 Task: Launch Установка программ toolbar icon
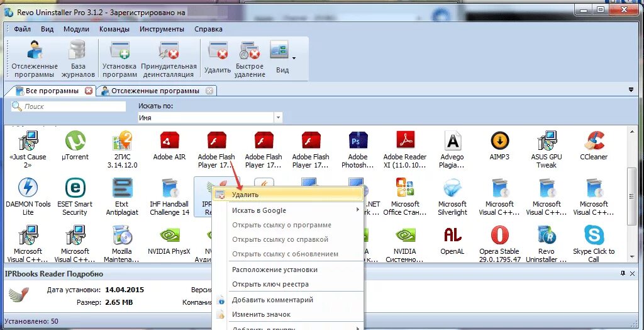pos(119,59)
